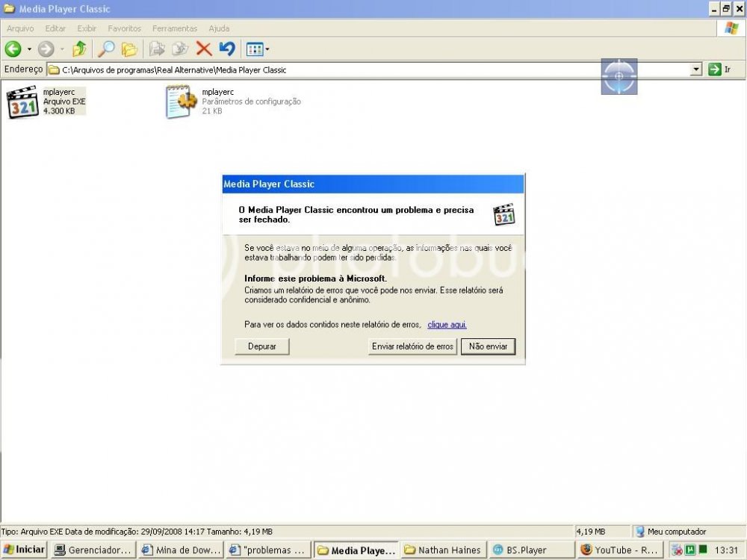Select the mplayerc EXE file icon
The image size is (747, 560).
click(x=22, y=102)
